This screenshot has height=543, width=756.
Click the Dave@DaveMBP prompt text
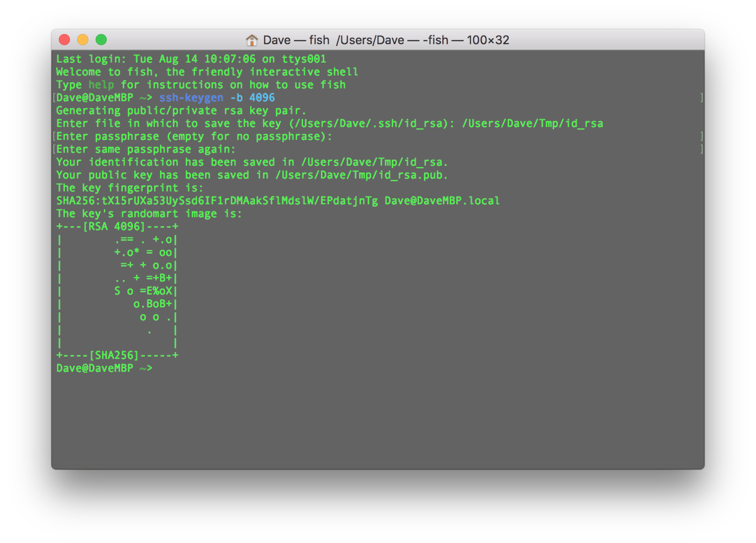(x=94, y=98)
